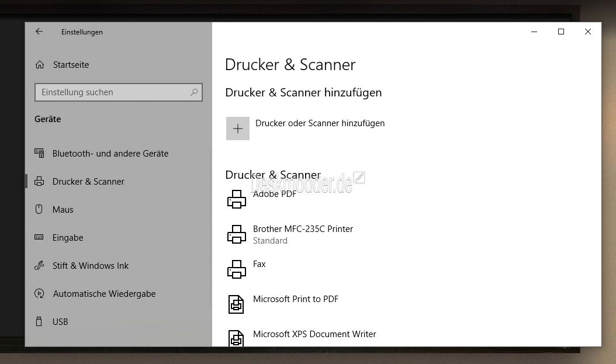This screenshot has width=616, height=364.
Task: Select Drucker & Scanner in sidebar
Action: [88, 181]
